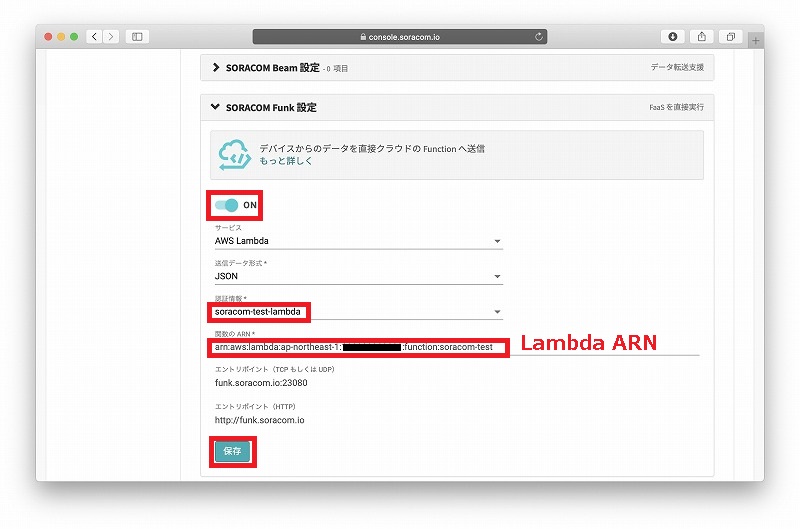Click the lock icon in address bar
This screenshot has width=800, height=529.
[363, 37]
